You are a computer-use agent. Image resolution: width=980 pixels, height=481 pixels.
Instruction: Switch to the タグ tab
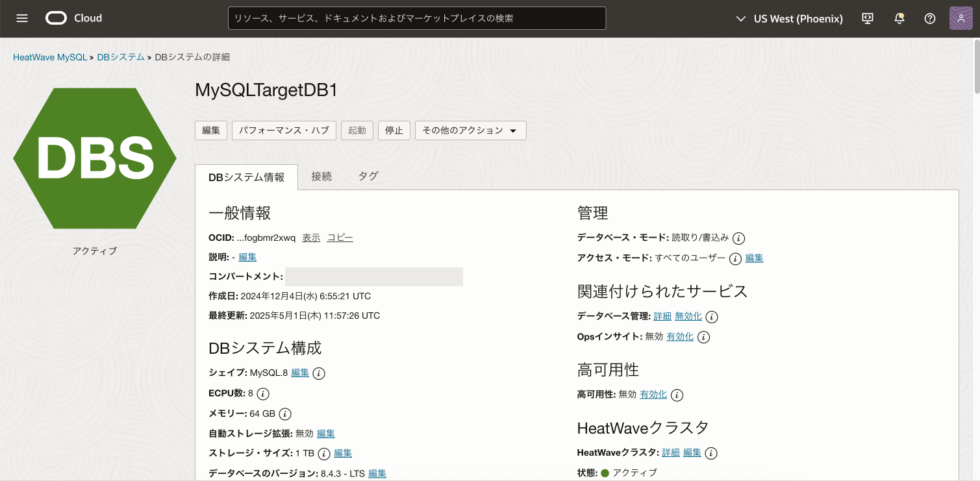tap(368, 176)
